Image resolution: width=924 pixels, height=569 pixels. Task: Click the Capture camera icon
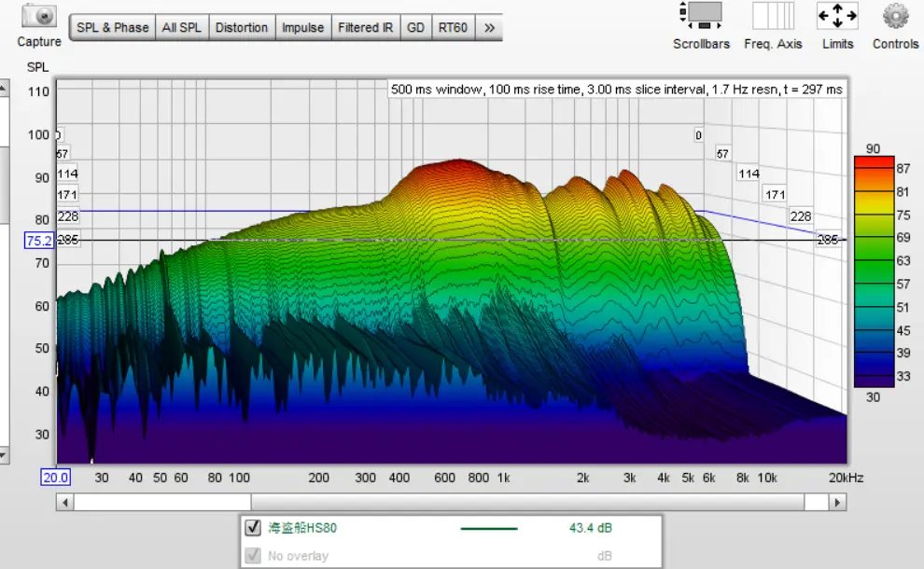[39, 16]
